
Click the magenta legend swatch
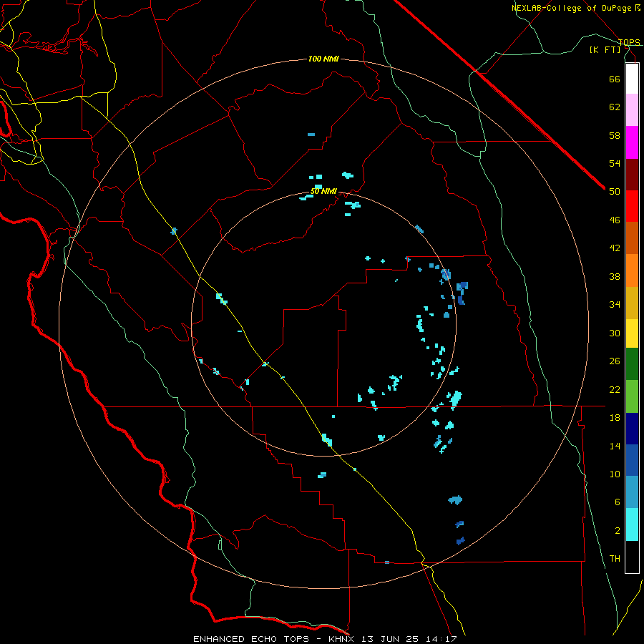pos(632,142)
